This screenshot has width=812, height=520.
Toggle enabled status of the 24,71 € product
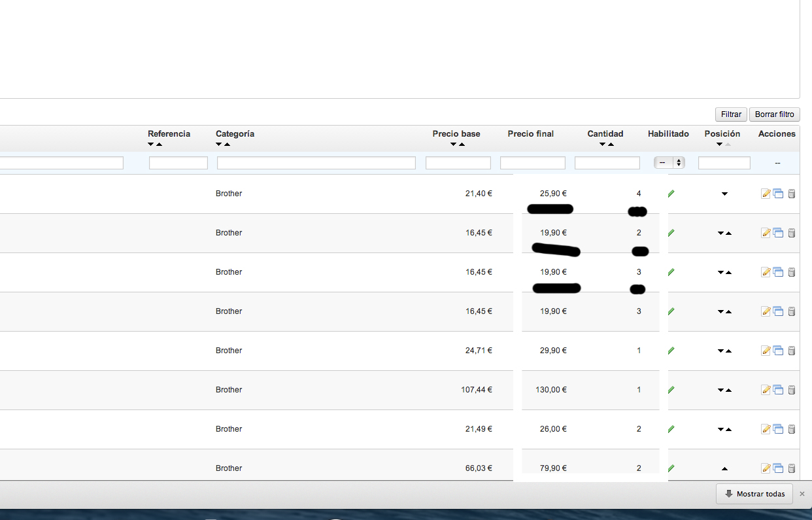[x=671, y=351]
